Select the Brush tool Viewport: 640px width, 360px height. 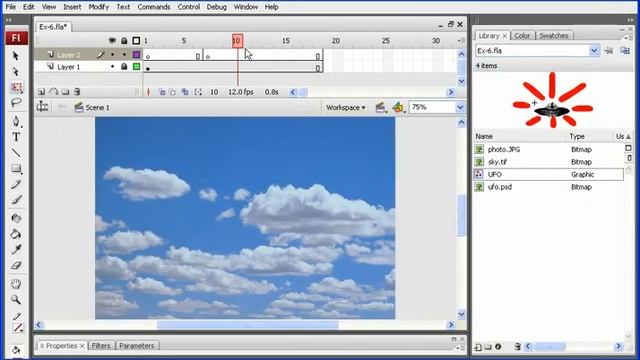tap(16, 200)
